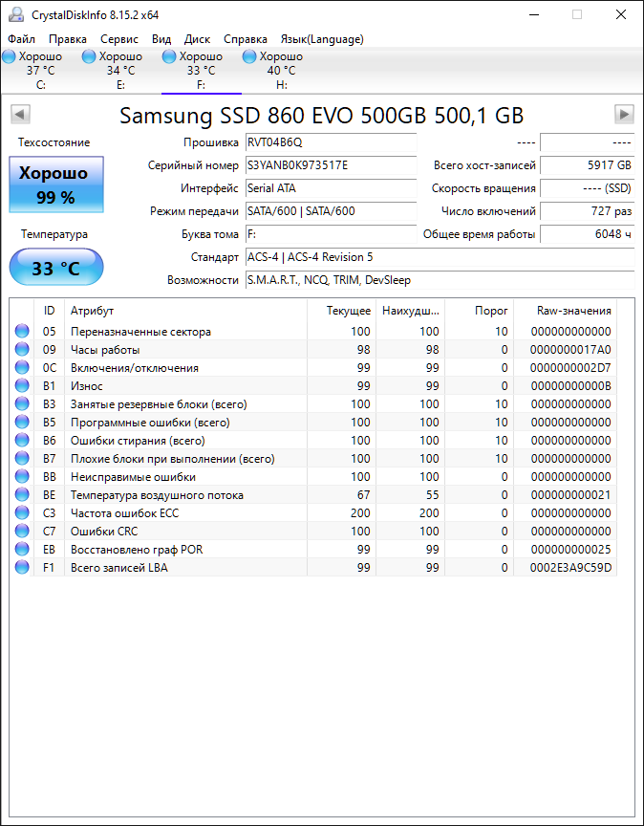Click status orb of attribute 05 row

click(x=22, y=332)
